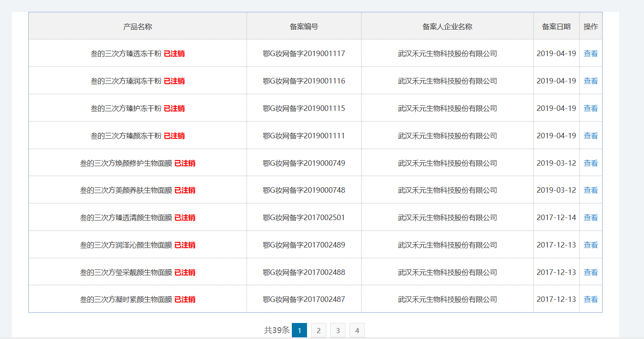Click filing number 鄂G妆网备字2017002501
The height and width of the screenshot is (339, 644).
[304, 218]
